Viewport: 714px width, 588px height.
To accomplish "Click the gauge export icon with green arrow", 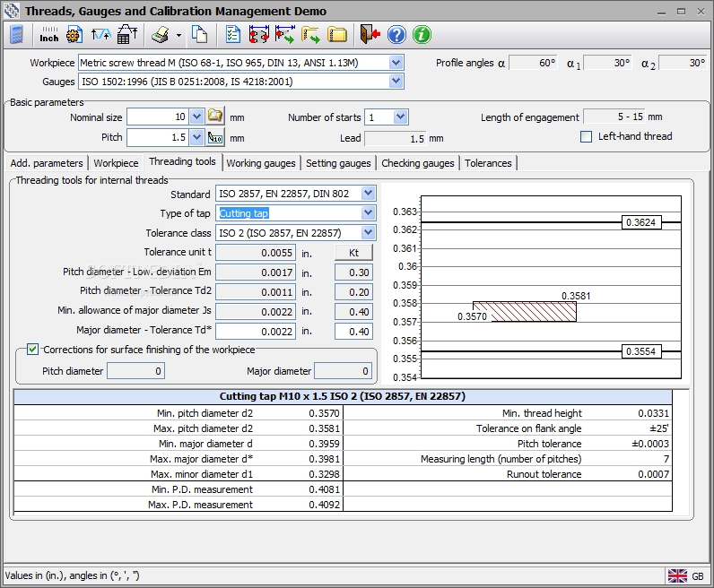I will tap(284, 35).
